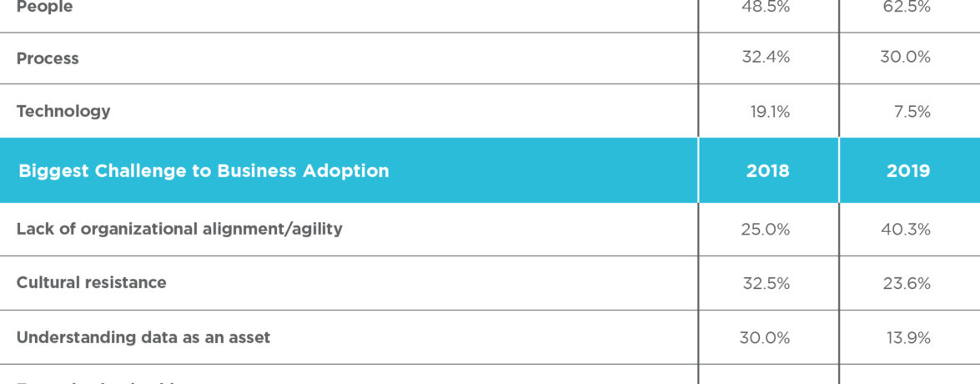Click the 7.5% Technology value

point(911,111)
